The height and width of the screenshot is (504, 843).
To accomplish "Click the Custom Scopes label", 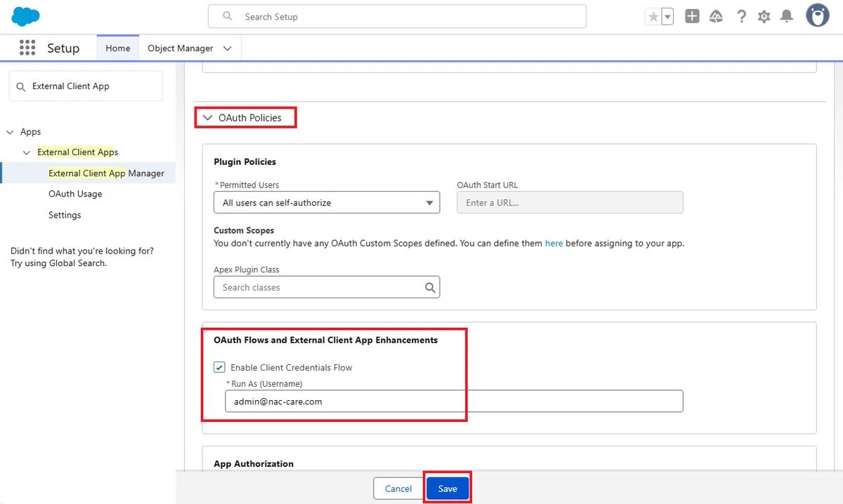I will [244, 230].
